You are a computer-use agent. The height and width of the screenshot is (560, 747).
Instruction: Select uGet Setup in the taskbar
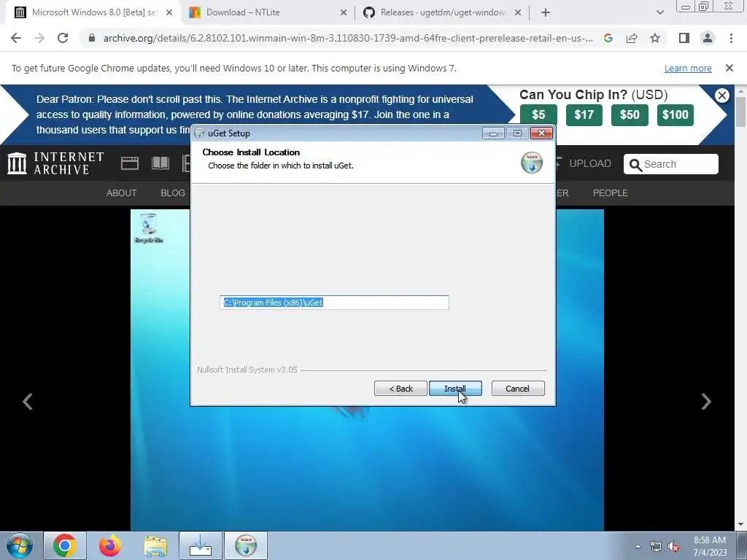tap(246, 545)
